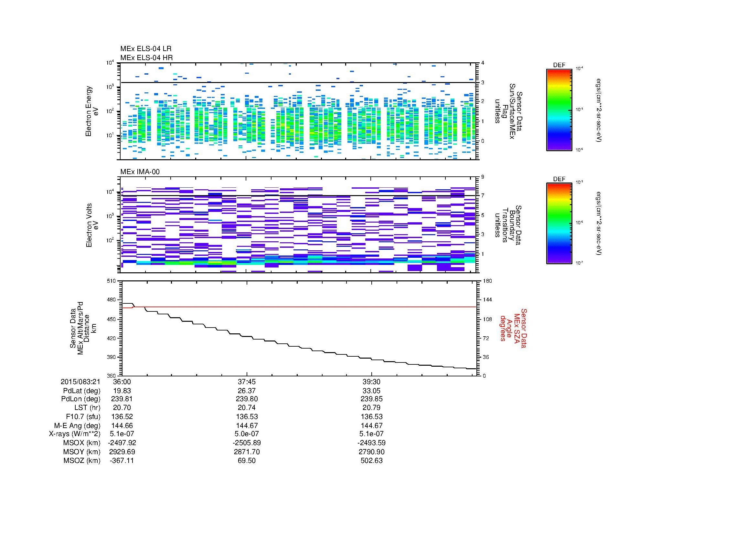Image resolution: width=756 pixels, height=534 pixels.
Task: Click the LST (hr) row label
Action: 87,408
